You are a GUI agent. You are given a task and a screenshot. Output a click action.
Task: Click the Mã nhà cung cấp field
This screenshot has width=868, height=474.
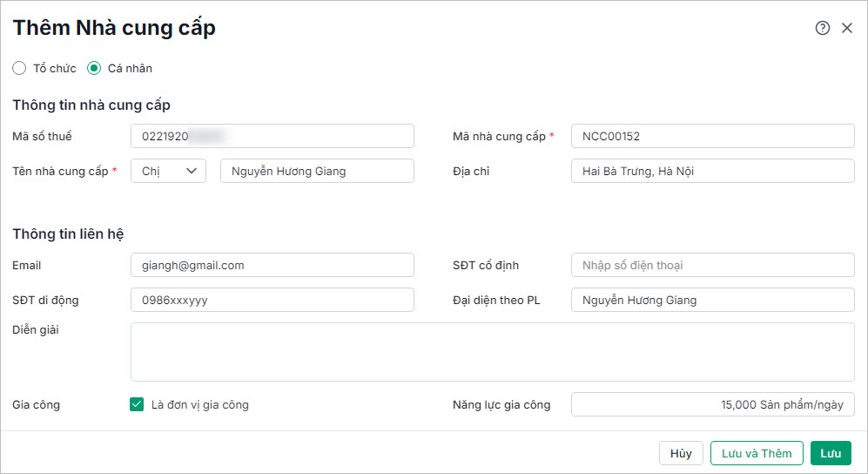pos(712,136)
